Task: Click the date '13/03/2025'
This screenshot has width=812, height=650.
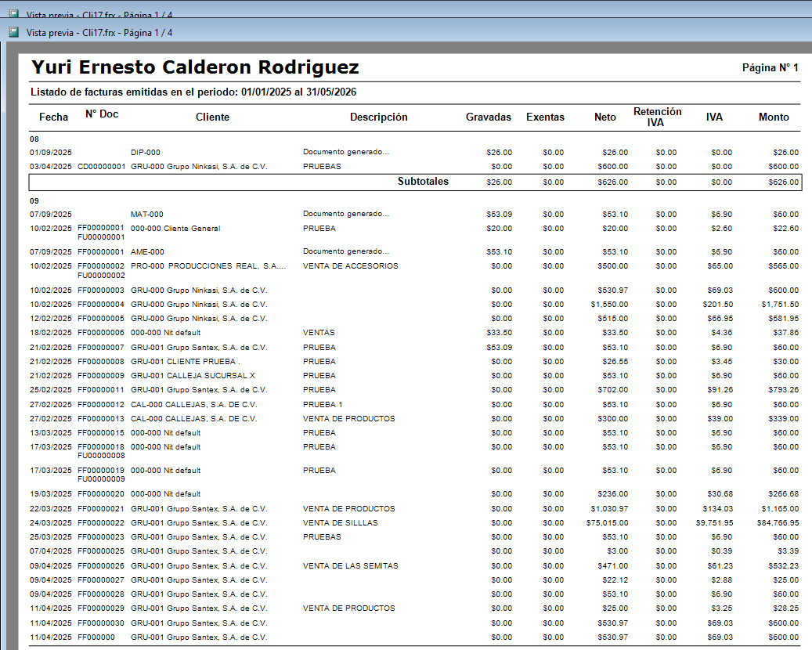Action: click(x=51, y=432)
